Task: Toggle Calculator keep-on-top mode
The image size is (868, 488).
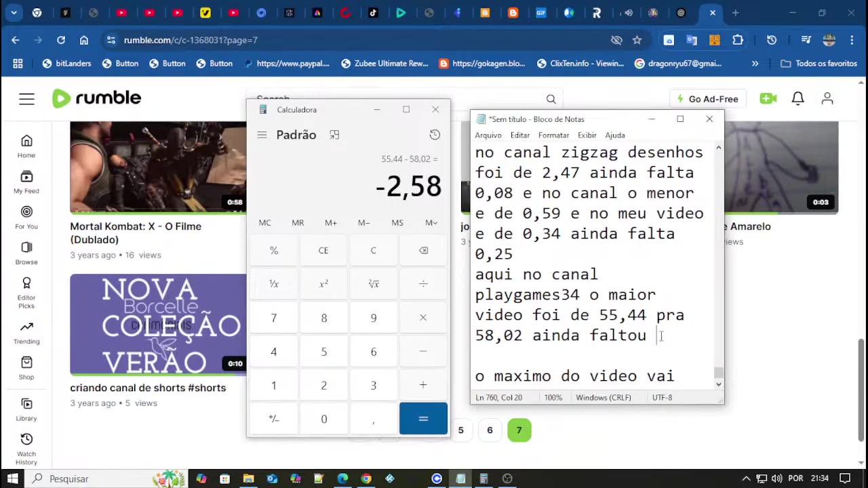Action: click(334, 135)
